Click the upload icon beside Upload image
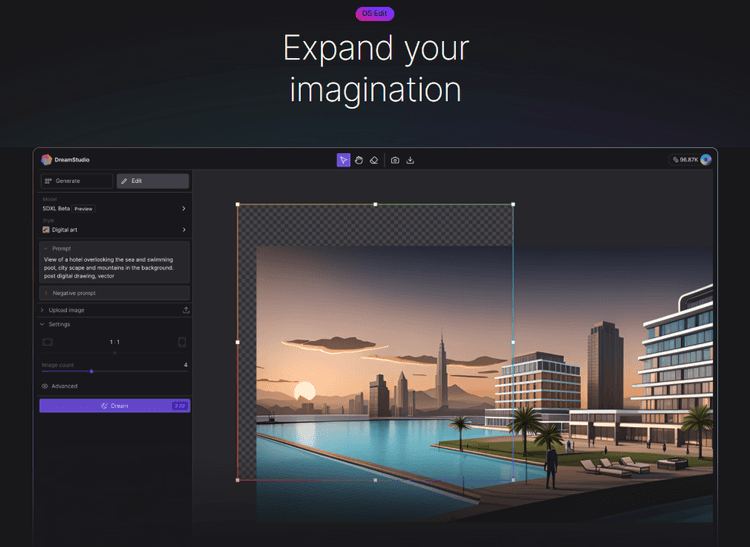This screenshot has width=750, height=547. click(x=186, y=310)
